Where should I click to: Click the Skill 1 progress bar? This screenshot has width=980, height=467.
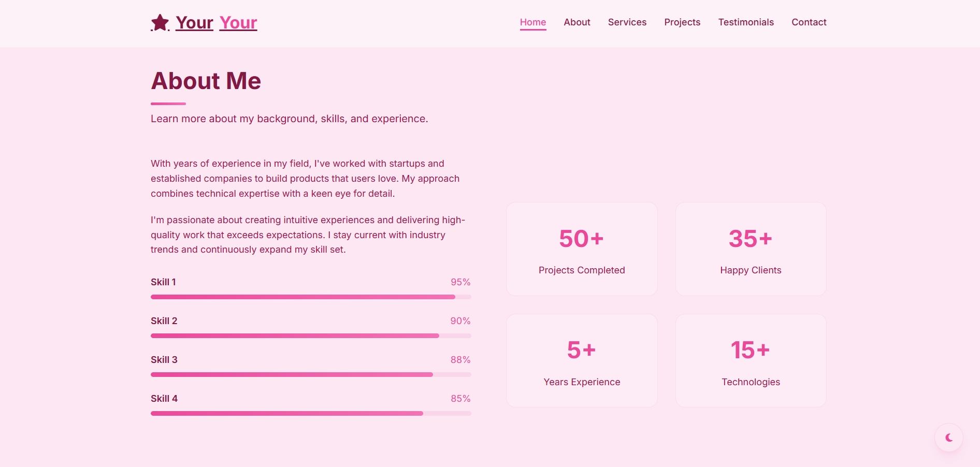311,297
